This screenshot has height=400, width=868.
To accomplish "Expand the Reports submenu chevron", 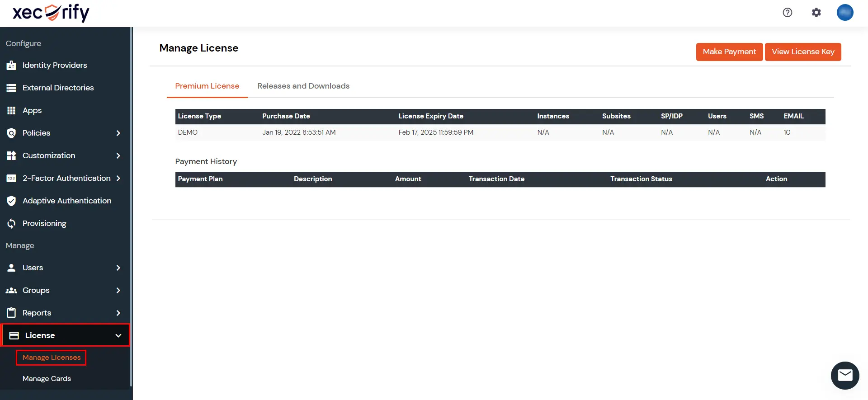I will [118, 313].
